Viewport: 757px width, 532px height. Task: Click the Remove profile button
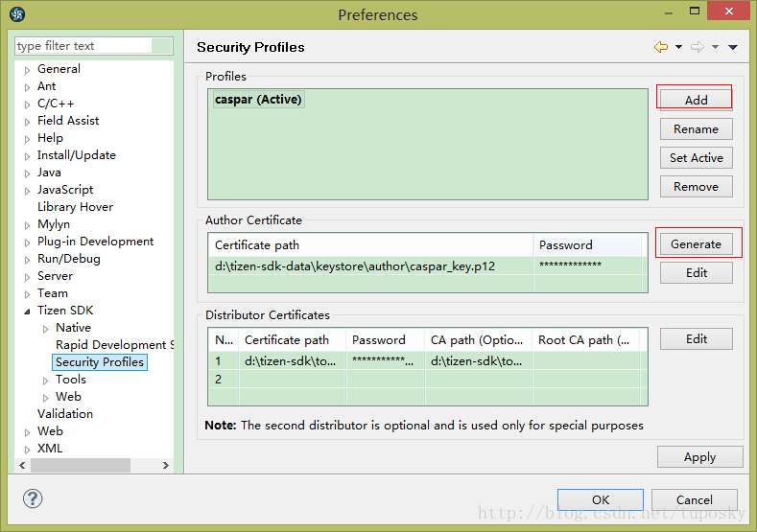tap(696, 187)
